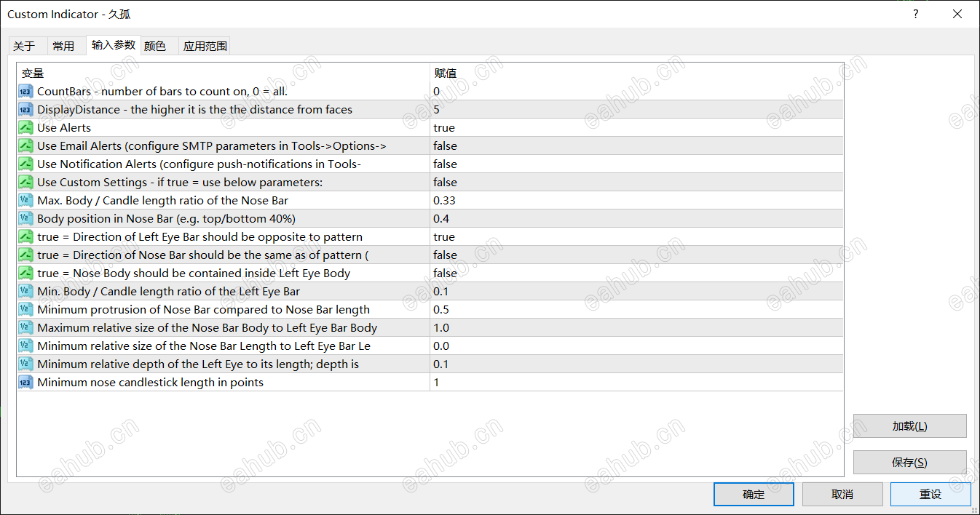Select the false value of Use Notification Alerts
The height and width of the screenshot is (515, 980).
click(x=445, y=164)
